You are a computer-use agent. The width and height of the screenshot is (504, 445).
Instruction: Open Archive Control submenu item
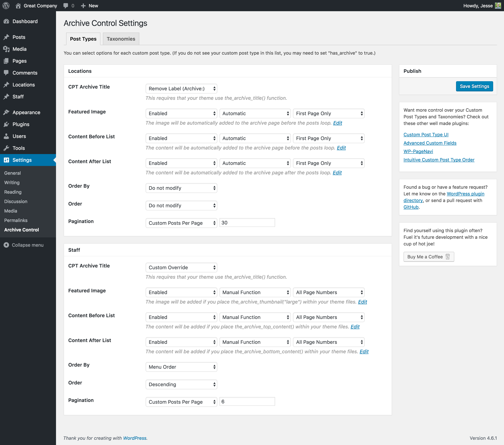click(22, 230)
